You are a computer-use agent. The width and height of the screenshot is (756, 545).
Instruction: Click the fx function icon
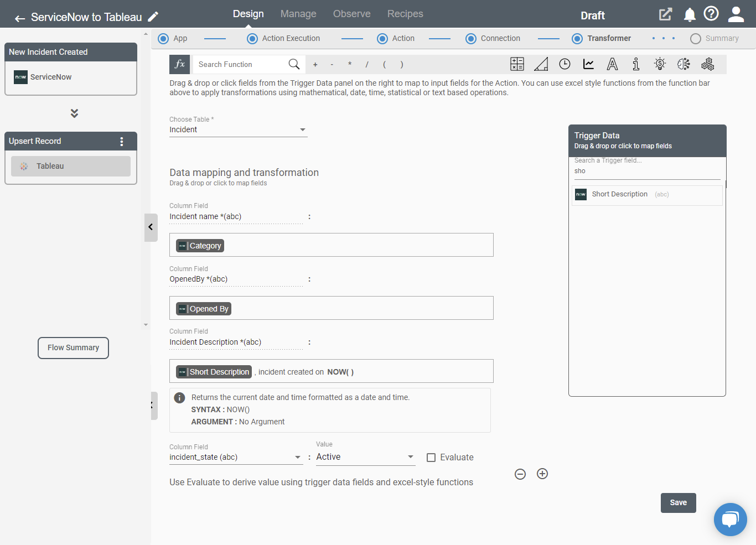180,64
